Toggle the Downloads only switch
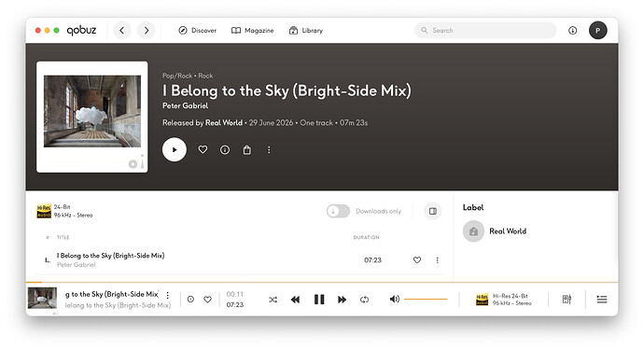Viewport: 644px width, 350px height. point(338,211)
